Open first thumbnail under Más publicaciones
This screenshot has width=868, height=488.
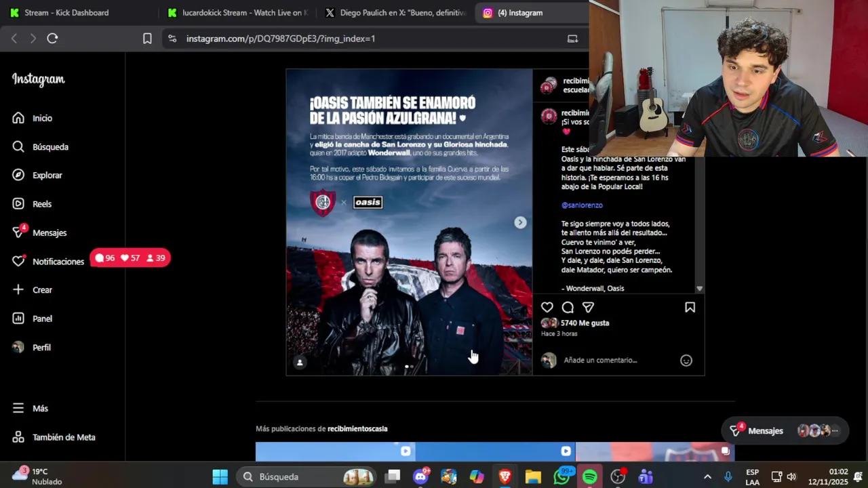point(335,451)
